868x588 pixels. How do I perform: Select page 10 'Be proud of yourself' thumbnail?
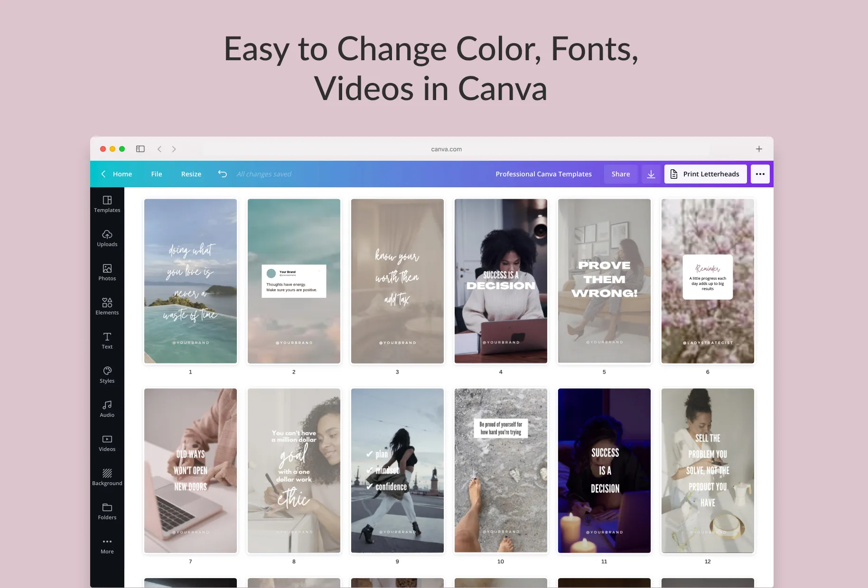click(x=501, y=471)
